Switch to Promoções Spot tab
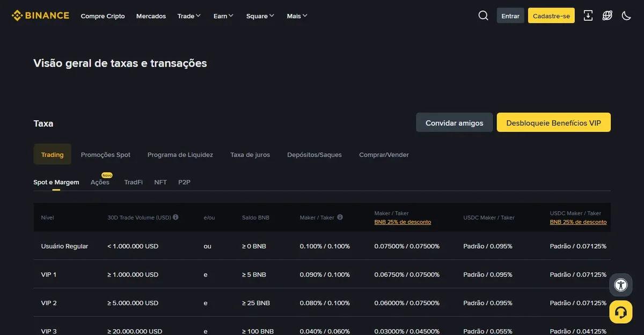Image resolution: width=644 pixels, height=335 pixels. [106, 155]
